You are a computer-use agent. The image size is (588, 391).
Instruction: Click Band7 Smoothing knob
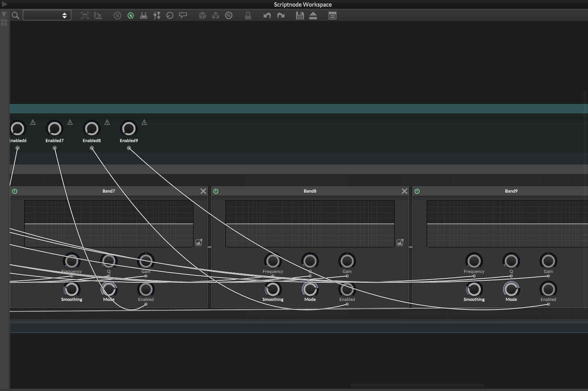[71, 289]
